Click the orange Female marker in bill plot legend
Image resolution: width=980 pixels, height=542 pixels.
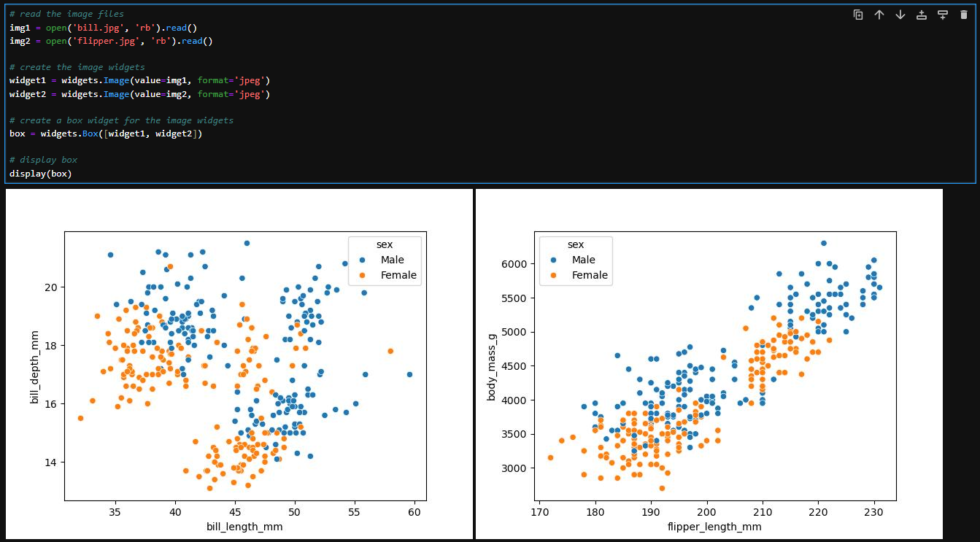[x=362, y=275]
